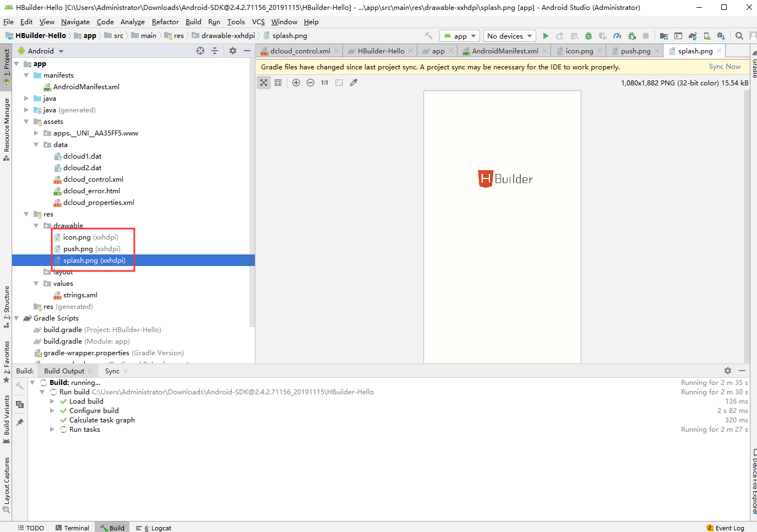This screenshot has height=532, width=757.
Task: Open the Refactor menu
Action: (165, 22)
